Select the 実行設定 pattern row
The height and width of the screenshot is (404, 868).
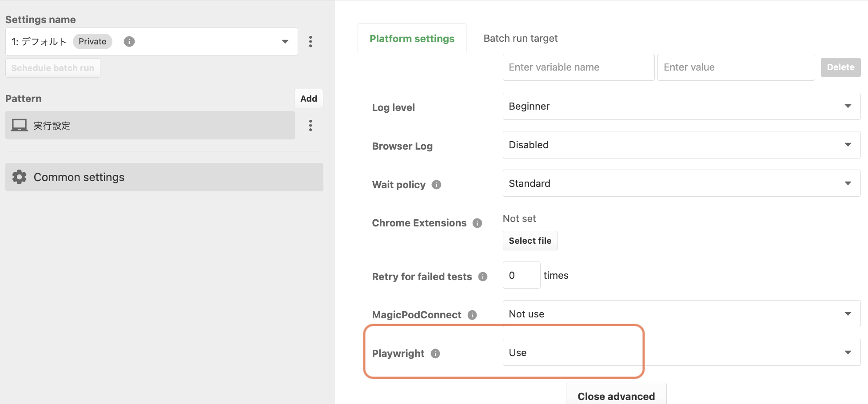tap(150, 125)
